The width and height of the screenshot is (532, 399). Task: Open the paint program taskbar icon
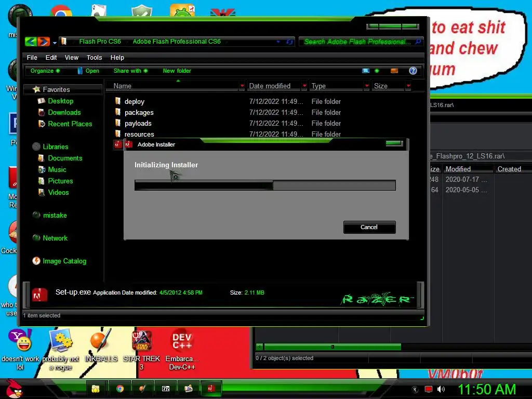188,389
